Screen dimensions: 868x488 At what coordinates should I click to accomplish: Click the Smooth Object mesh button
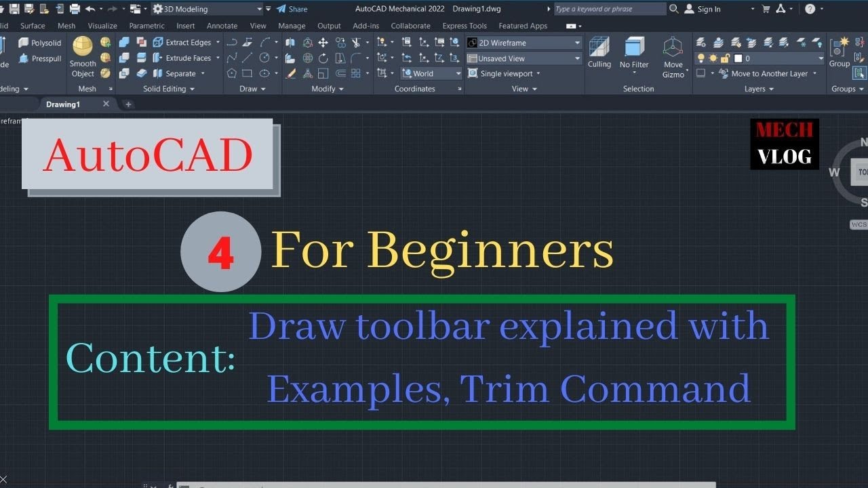click(83, 57)
